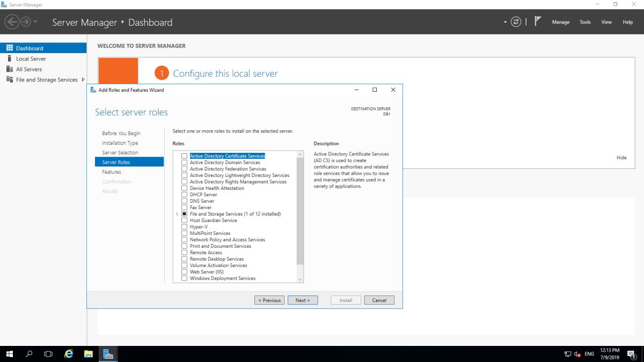Open the View menu
The height and width of the screenshot is (362, 644).
(606, 22)
